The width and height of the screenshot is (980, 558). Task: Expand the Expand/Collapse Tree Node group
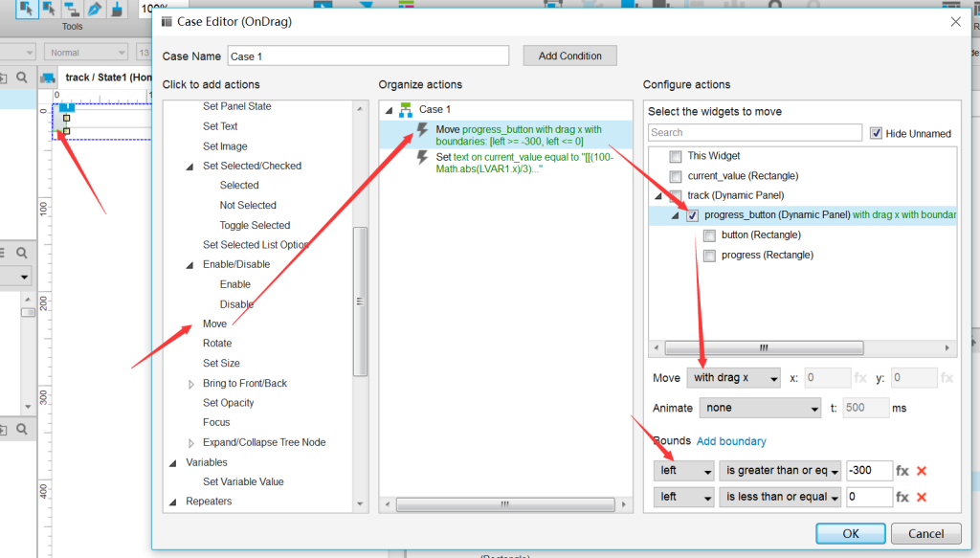(x=191, y=443)
